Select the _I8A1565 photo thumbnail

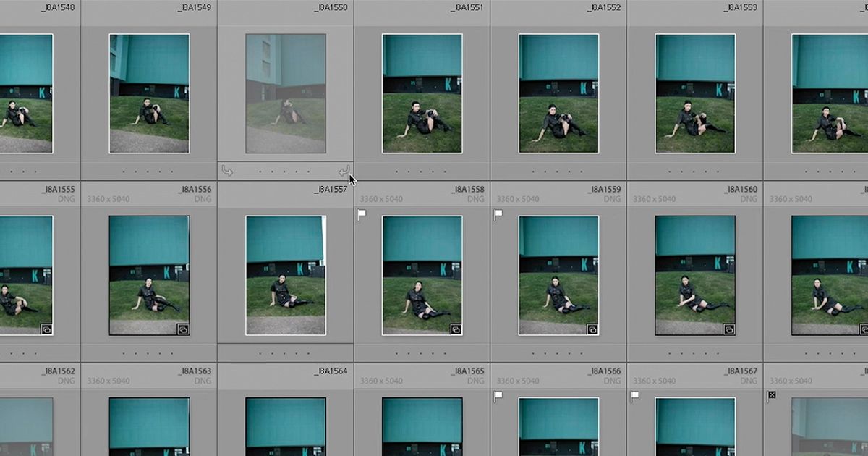coord(422,426)
